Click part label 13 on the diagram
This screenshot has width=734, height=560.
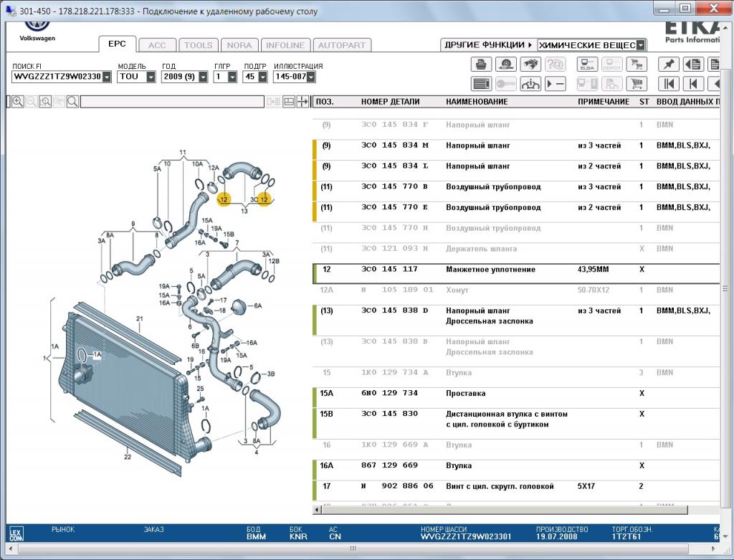[244, 212]
